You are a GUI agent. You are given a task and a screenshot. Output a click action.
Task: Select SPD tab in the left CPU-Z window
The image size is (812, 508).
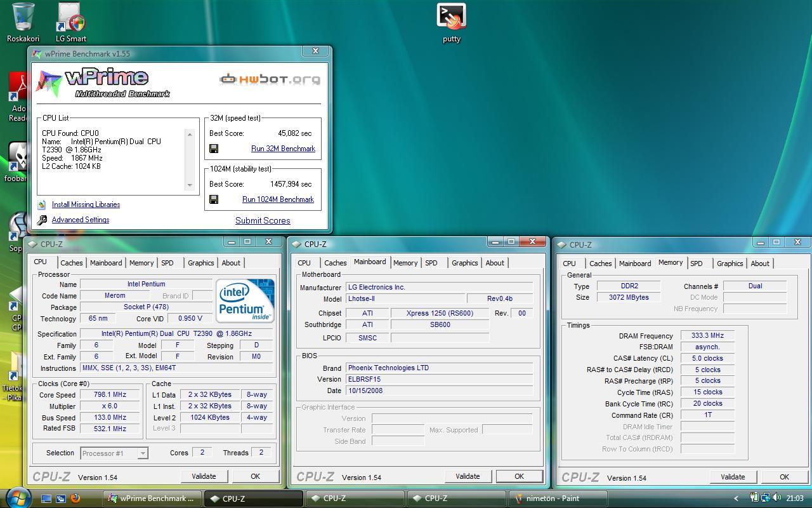click(167, 263)
